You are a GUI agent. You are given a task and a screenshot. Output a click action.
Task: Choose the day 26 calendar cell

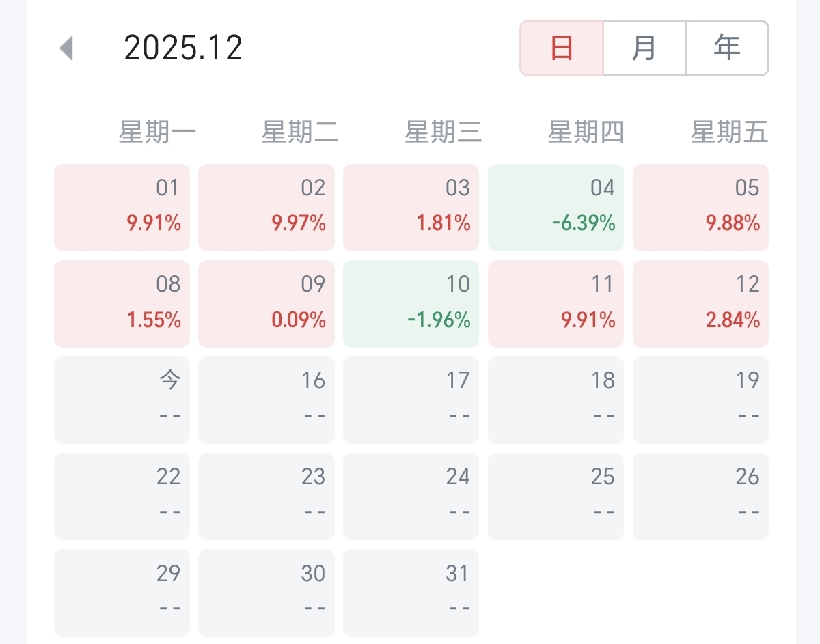click(700, 496)
